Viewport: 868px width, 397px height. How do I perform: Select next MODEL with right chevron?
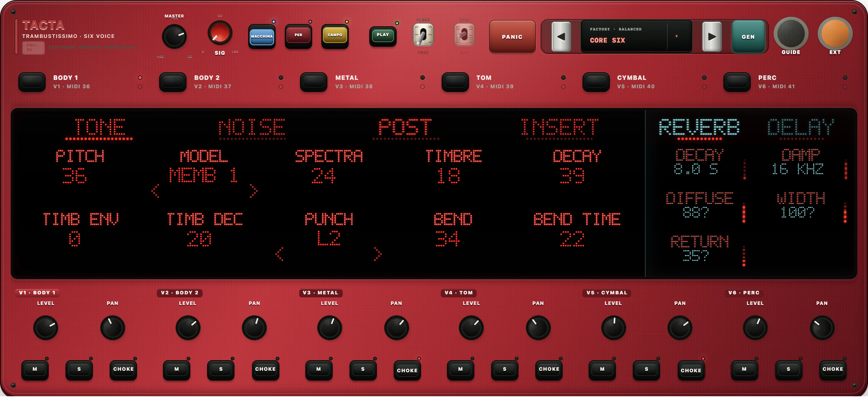(254, 191)
